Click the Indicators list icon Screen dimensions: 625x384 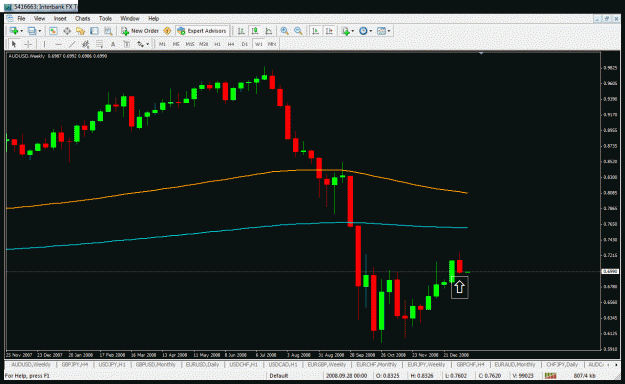coord(345,31)
